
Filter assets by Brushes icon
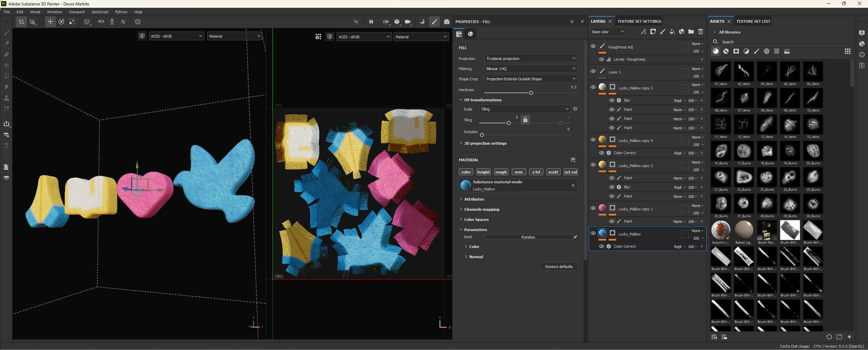pyautogui.click(x=756, y=52)
